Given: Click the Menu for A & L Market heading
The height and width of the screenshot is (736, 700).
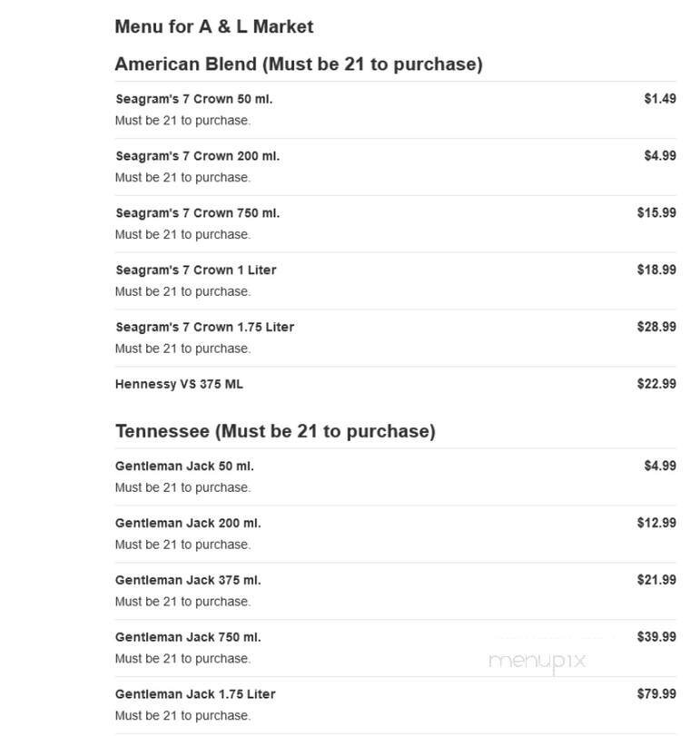Looking at the screenshot, I should click(213, 26).
